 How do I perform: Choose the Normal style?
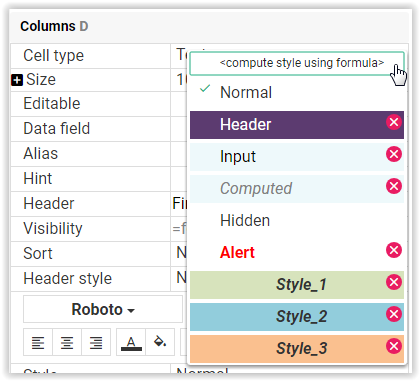click(297, 92)
